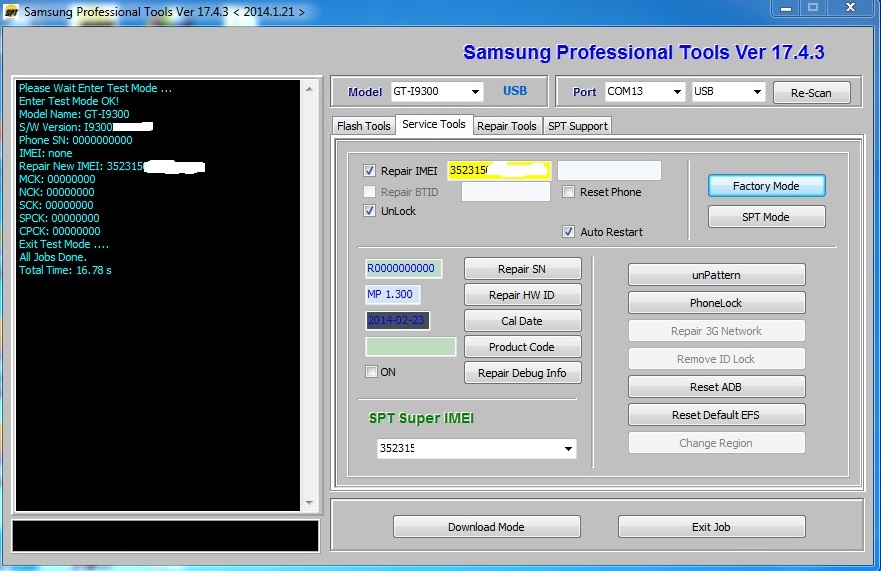Enable the ON checkbox

(371, 371)
